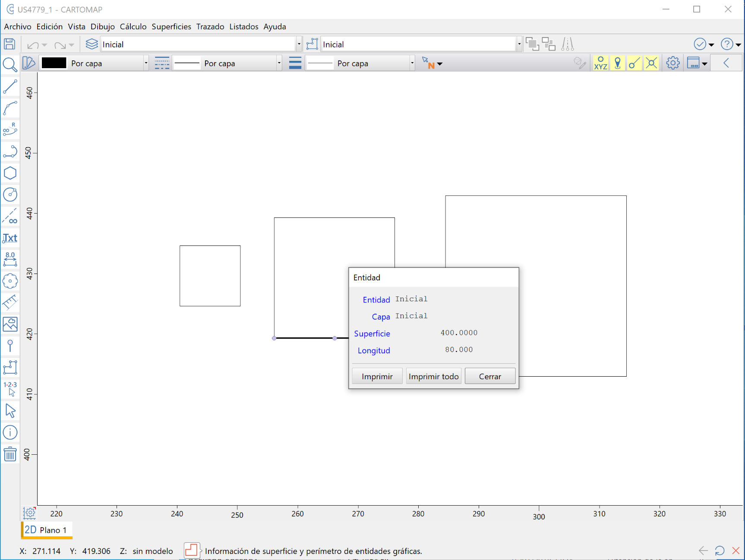Open settings gear in top toolbar

tap(672, 63)
